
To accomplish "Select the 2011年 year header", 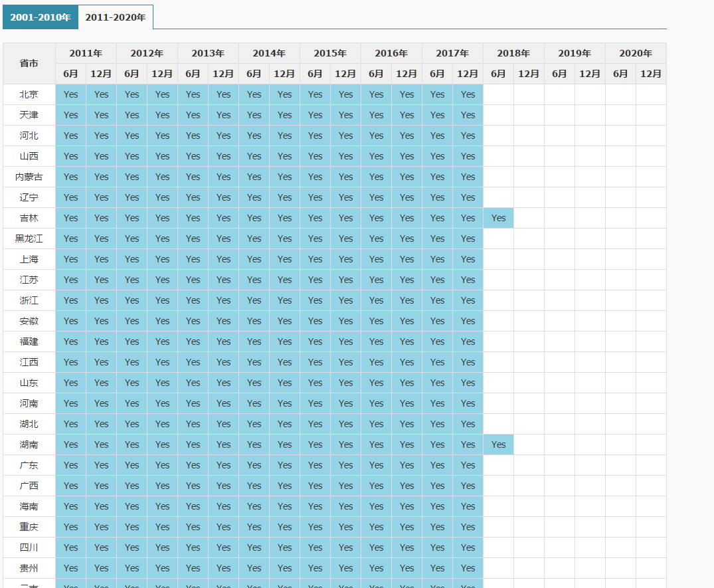I will click(x=86, y=53).
